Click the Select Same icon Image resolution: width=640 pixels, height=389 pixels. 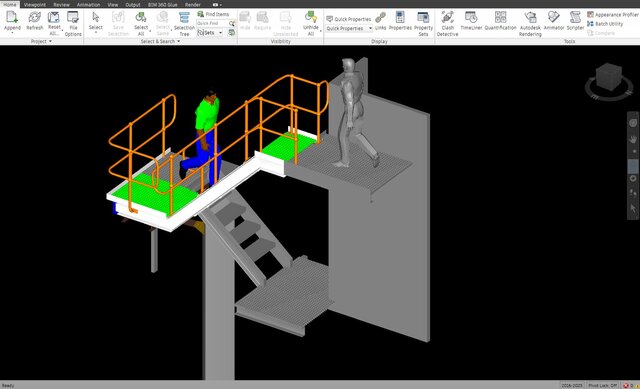pos(162,17)
